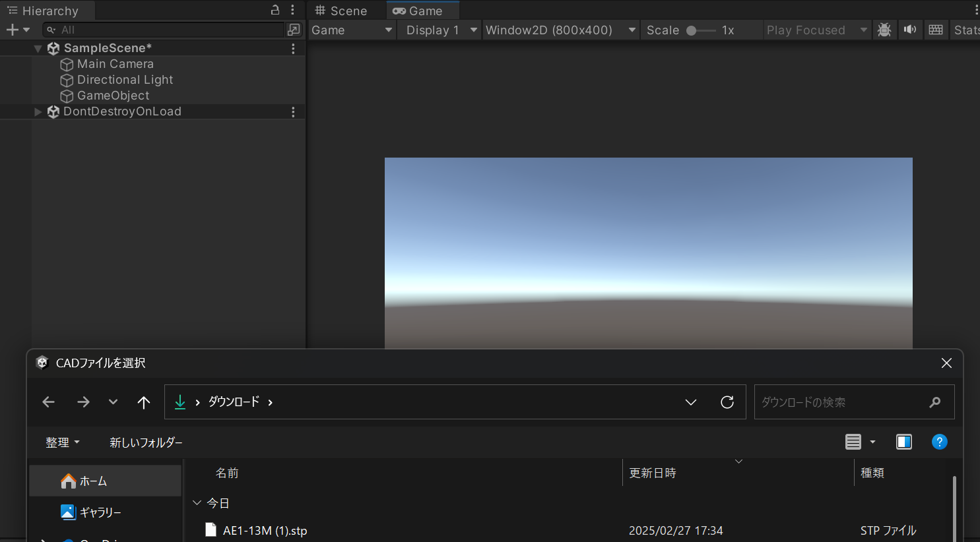Click the Hierarchy search-by-type icon
Screen dimensions: 980x542
(294, 30)
